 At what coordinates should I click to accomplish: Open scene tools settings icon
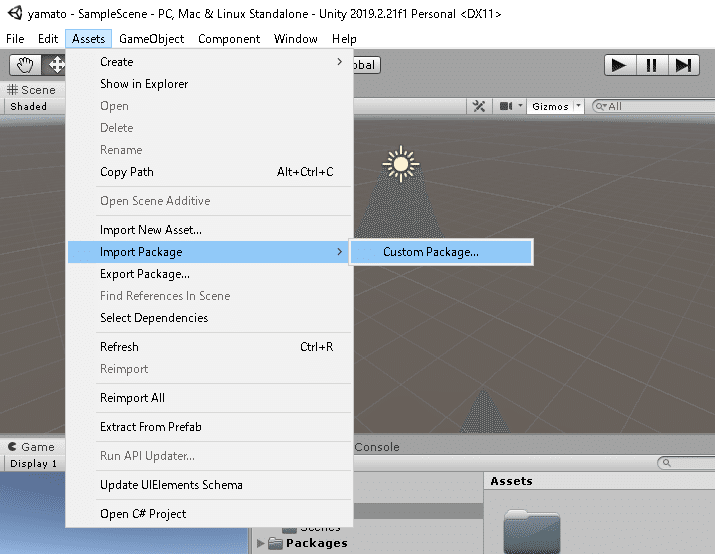[x=479, y=106]
